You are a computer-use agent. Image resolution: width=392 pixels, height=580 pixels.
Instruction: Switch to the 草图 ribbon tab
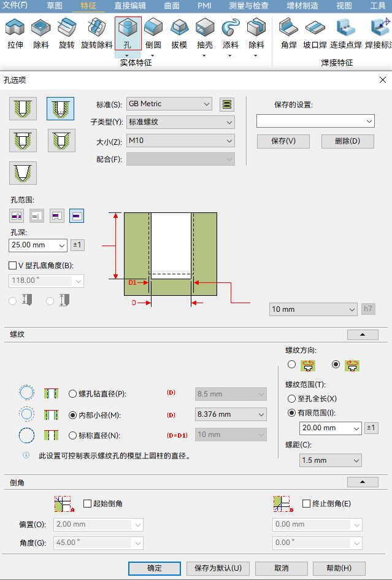coord(55,6)
